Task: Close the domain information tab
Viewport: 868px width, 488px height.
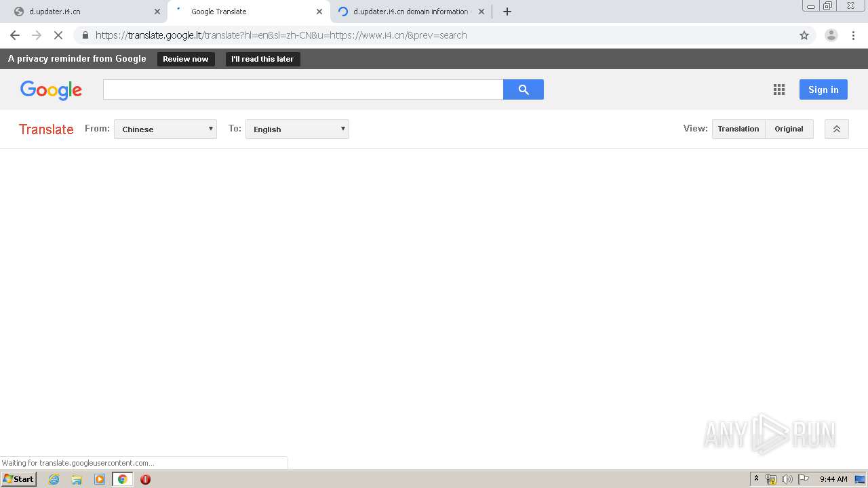Action: [481, 12]
